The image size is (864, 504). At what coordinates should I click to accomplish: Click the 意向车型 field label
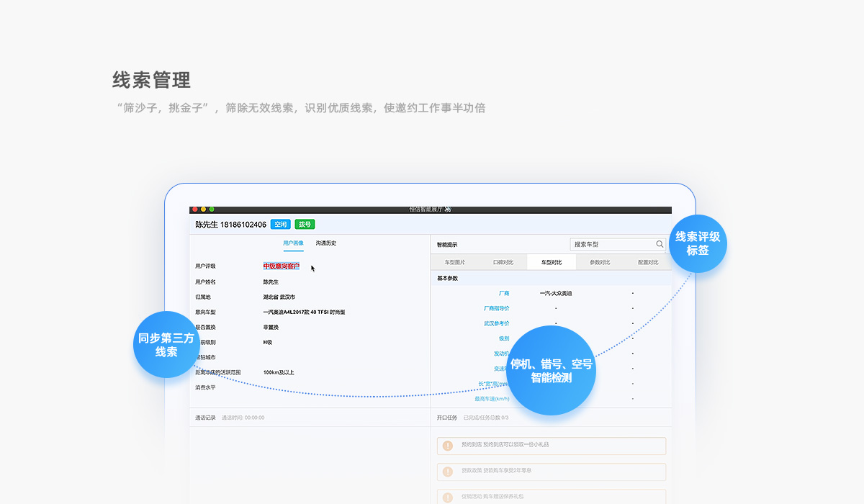click(x=205, y=312)
